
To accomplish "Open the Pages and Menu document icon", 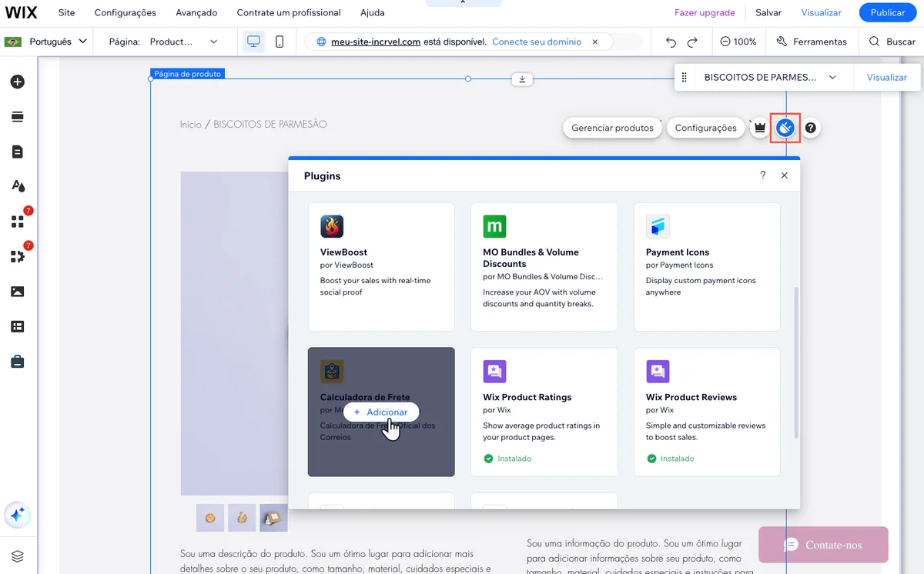I will click(x=17, y=152).
